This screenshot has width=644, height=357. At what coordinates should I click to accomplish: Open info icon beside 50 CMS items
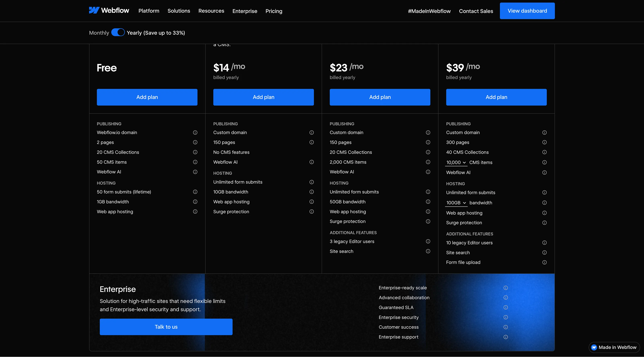coord(195,162)
